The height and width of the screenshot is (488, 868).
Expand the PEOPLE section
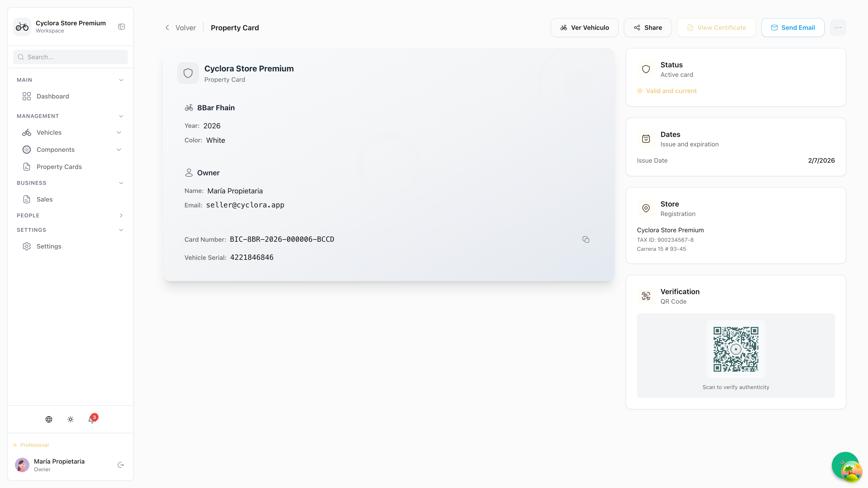click(x=121, y=216)
